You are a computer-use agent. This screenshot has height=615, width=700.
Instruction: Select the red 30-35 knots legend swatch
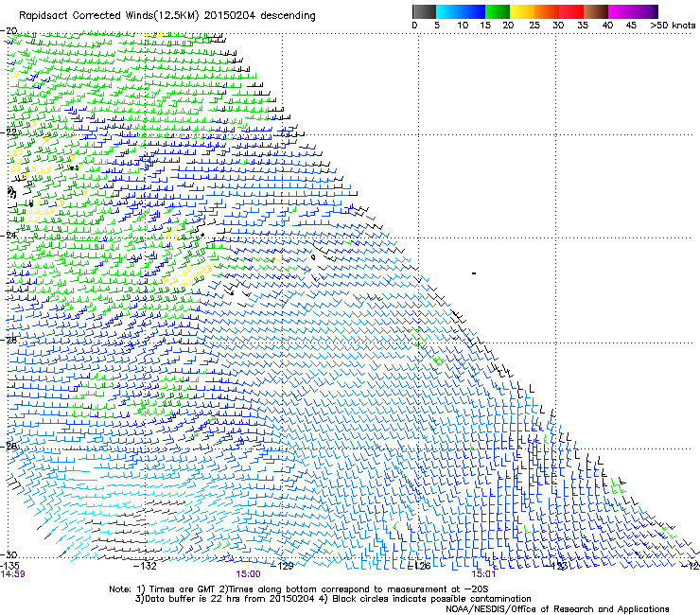click(x=571, y=11)
